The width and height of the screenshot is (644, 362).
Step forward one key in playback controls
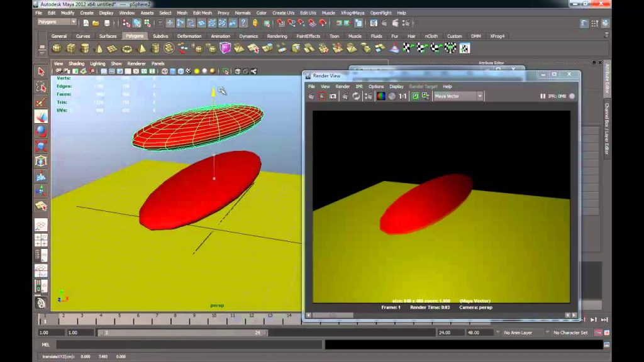click(594, 319)
